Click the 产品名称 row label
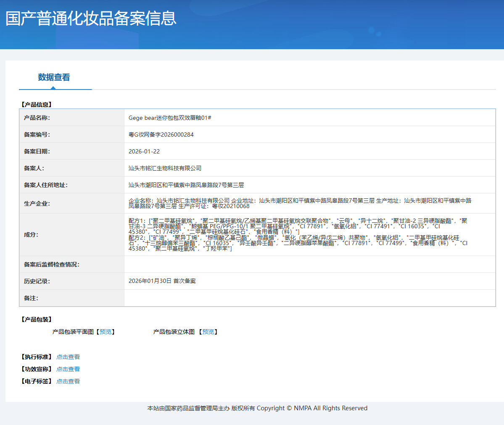Screen dimensions: 504x425 coord(37,118)
